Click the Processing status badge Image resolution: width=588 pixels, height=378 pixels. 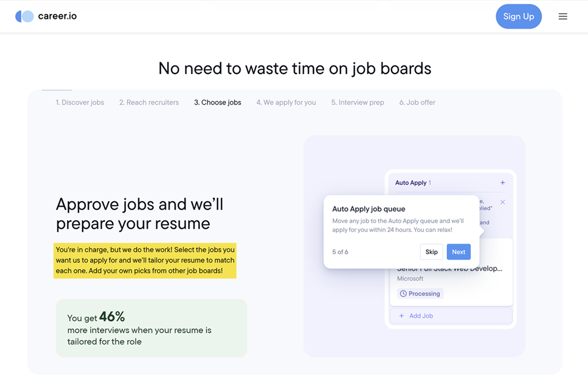(x=420, y=294)
